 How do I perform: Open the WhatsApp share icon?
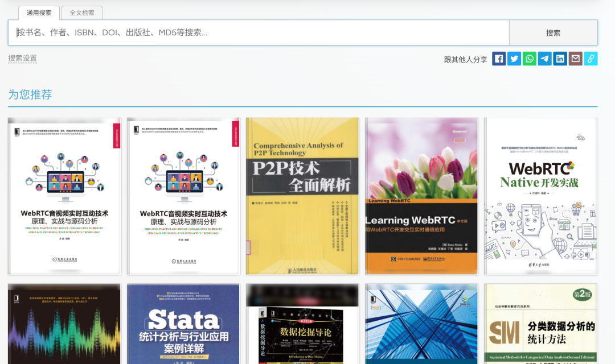click(x=529, y=59)
